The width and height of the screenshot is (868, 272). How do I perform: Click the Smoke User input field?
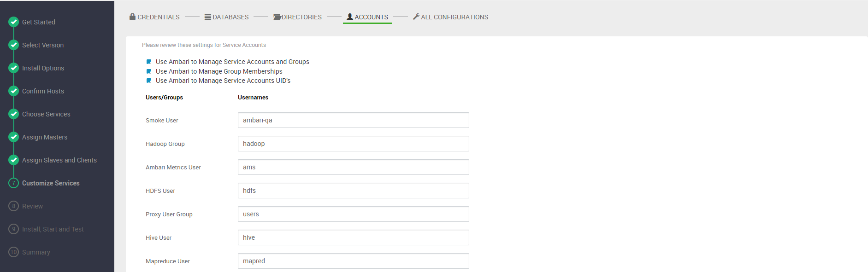(354, 120)
